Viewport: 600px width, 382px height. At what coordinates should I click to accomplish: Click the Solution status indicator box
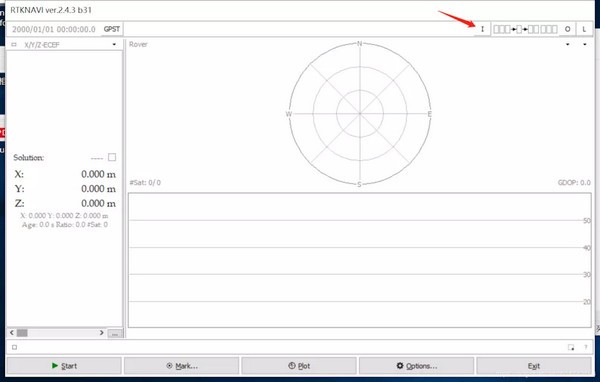[x=112, y=157]
